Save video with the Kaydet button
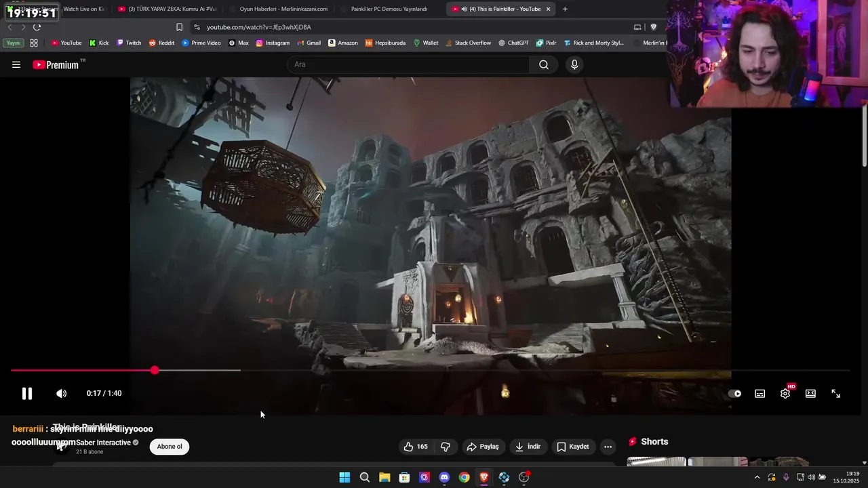868x488 pixels. coord(573,447)
